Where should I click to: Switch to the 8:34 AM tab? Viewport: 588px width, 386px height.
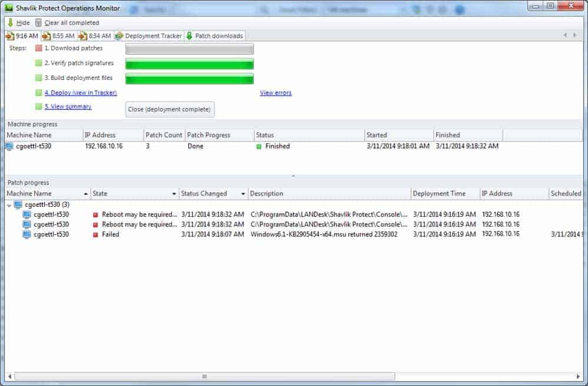click(95, 36)
